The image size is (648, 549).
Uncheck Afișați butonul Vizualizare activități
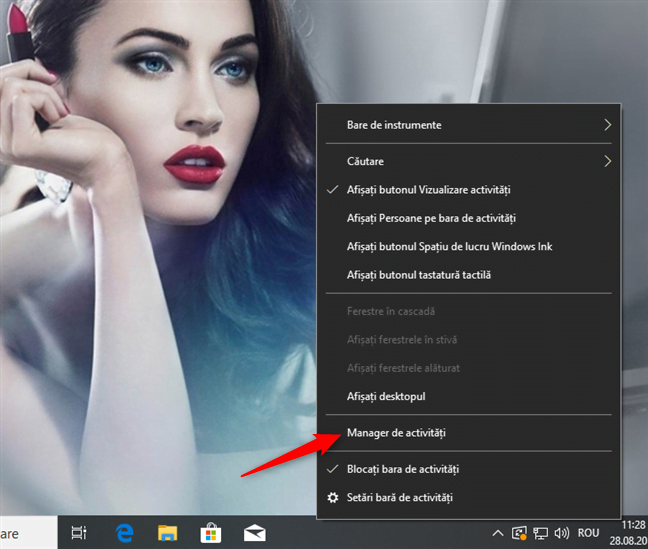click(x=426, y=189)
